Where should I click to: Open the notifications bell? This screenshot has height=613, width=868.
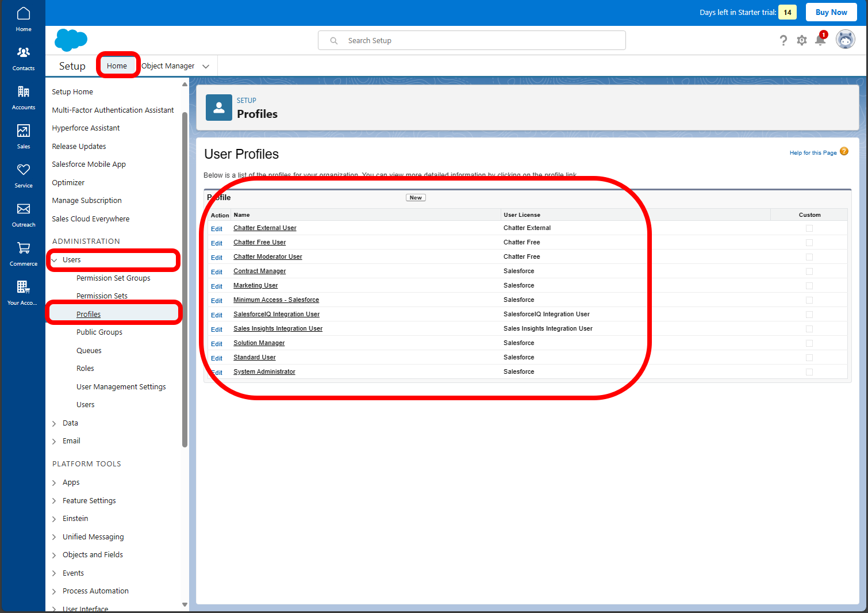click(x=820, y=40)
